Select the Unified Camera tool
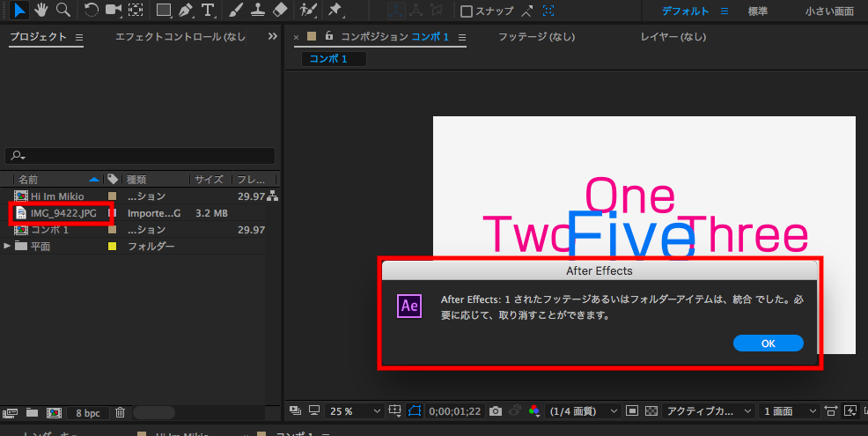Image resolution: width=868 pixels, height=436 pixels. point(114,10)
